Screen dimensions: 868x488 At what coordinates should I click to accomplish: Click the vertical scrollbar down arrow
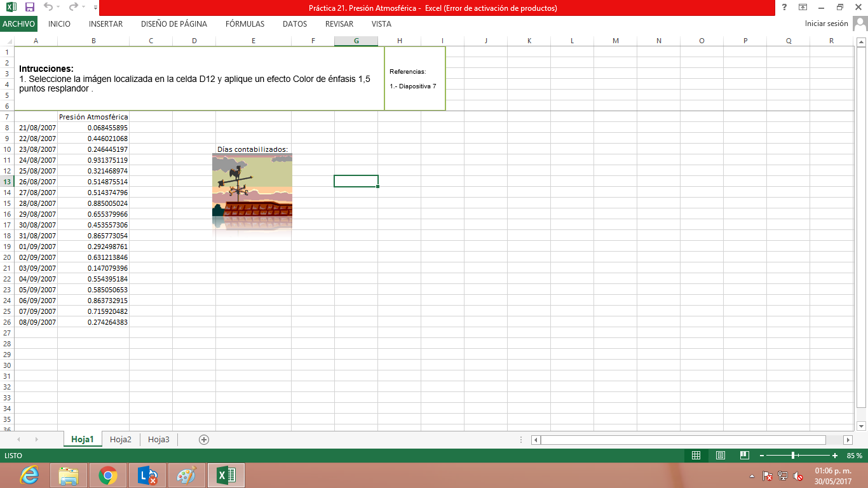tap(862, 426)
